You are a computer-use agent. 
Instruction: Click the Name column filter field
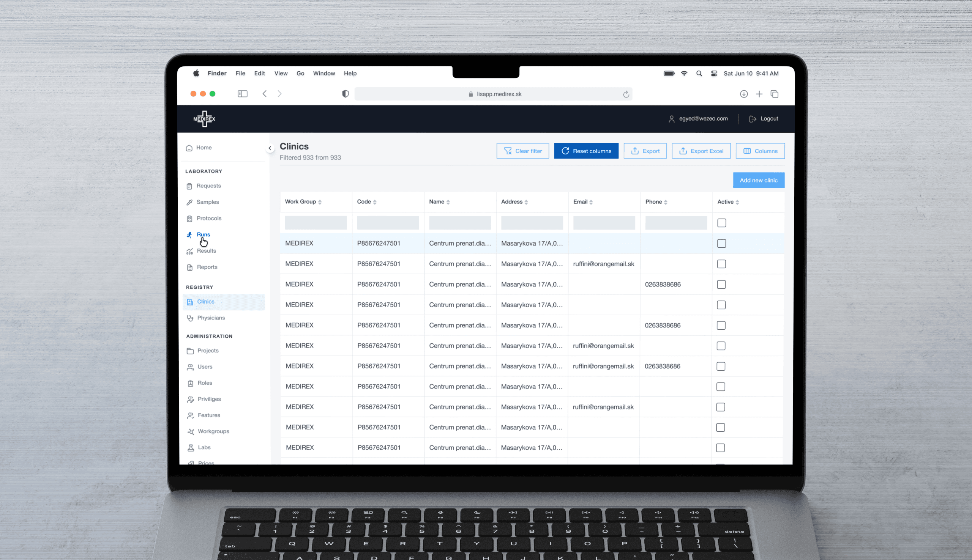pyautogui.click(x=459, y=223)
